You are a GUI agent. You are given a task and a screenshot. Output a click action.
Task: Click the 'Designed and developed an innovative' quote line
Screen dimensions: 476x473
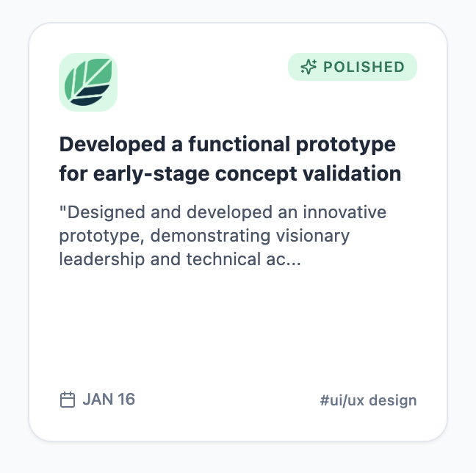tap(223, 212)
